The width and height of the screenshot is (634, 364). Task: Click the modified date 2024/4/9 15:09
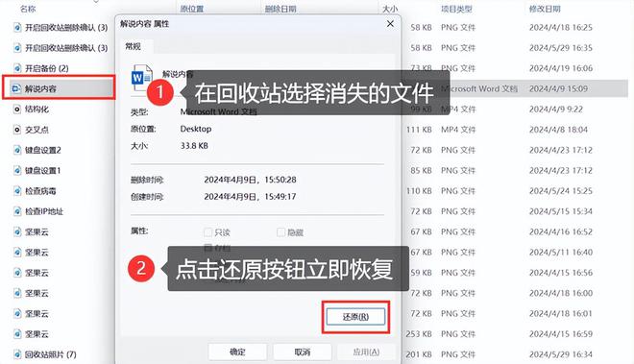(558, 88)
